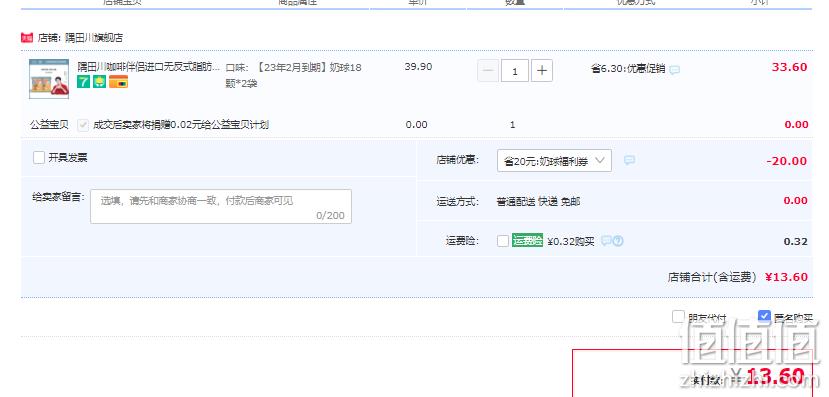Viewport: 829px width, 397px height.
Task: Focus the quantity input showing 1
Action: 515,71
